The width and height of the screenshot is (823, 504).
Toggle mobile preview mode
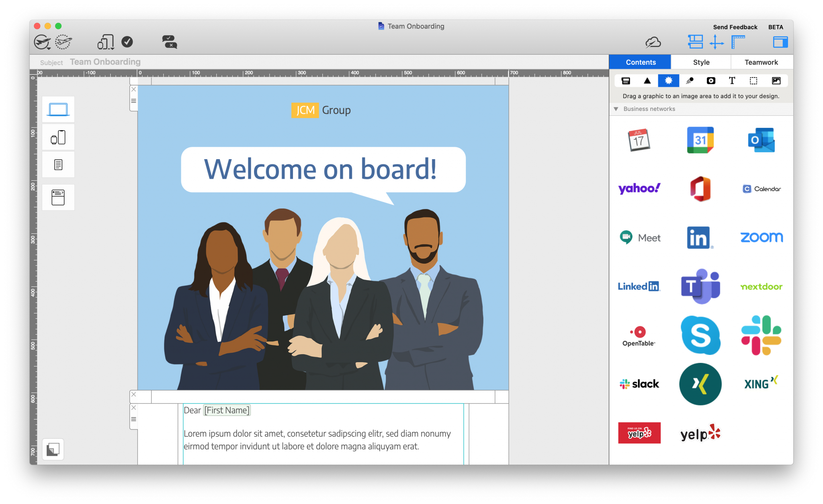58,137
